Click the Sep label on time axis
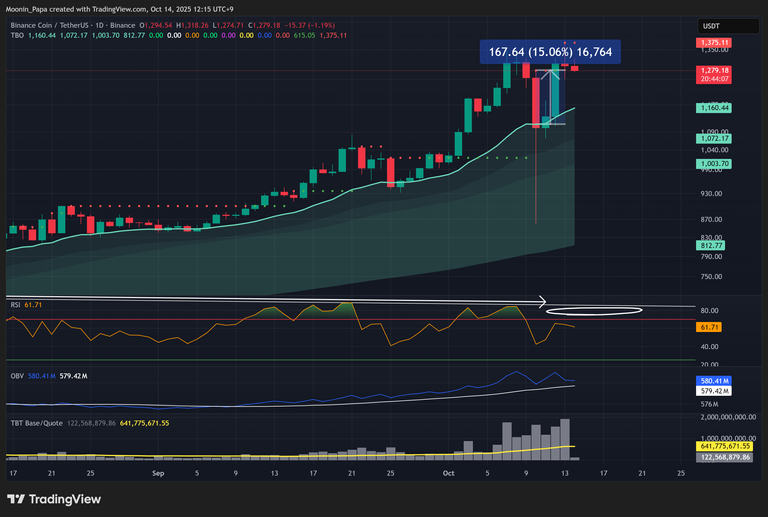The height and width of the screenshot is (517, 768). click(x=157, y=471)
